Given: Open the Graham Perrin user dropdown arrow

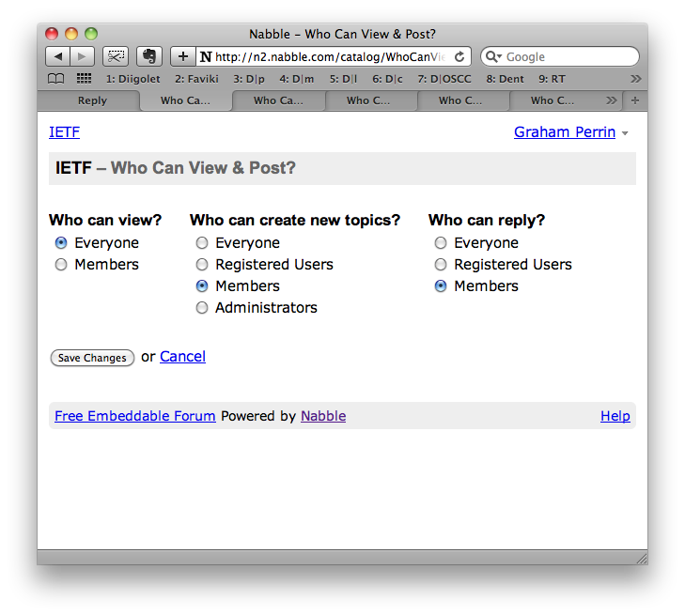Looking at the screenshot, I should [x=626, y=133].
